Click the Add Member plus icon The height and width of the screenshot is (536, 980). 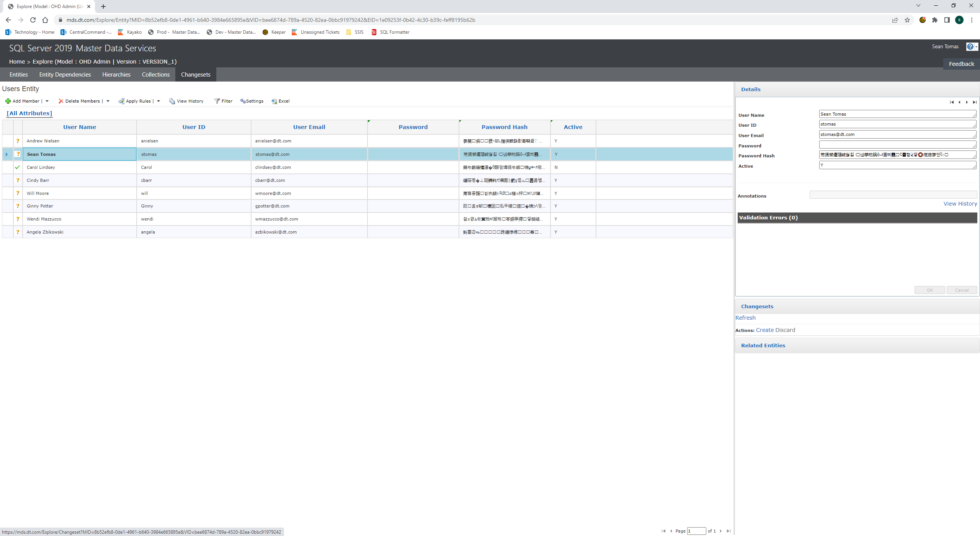pyautogui.click(x=8, y=101)
